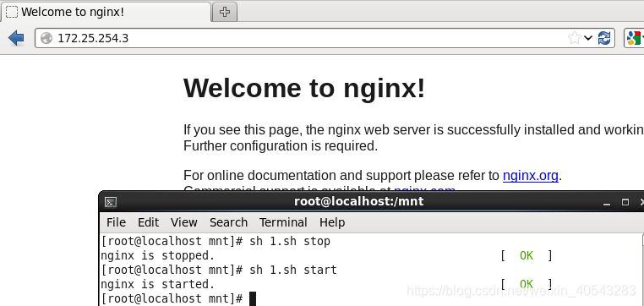Click the 'Welcome to nginx!' page heading
Viewport: 644px width, 306px height.
point(304,88)
